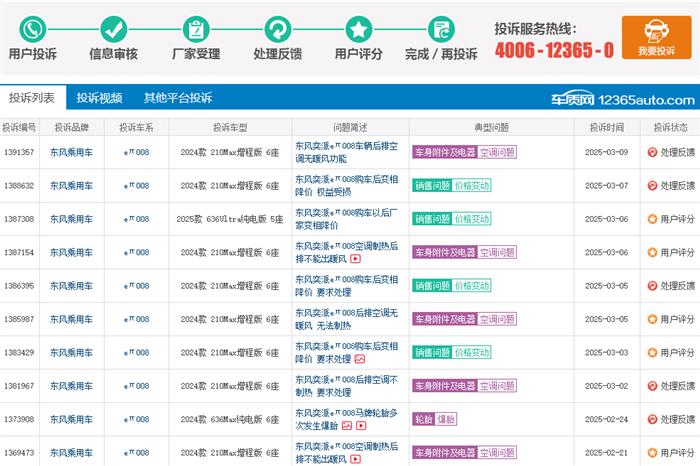
Task: Click model 2025款 636Ultra纯电版 5座
Action: (230, 219)
